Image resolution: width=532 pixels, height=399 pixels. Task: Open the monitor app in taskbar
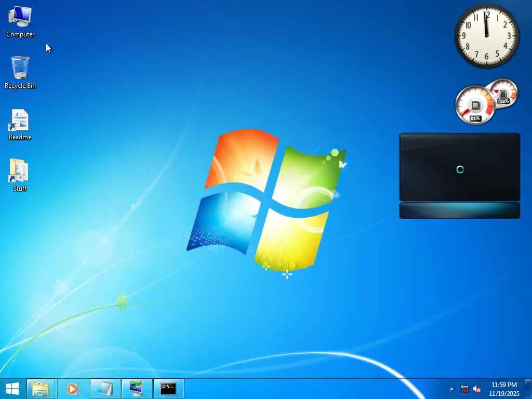(x=137, y=389)
